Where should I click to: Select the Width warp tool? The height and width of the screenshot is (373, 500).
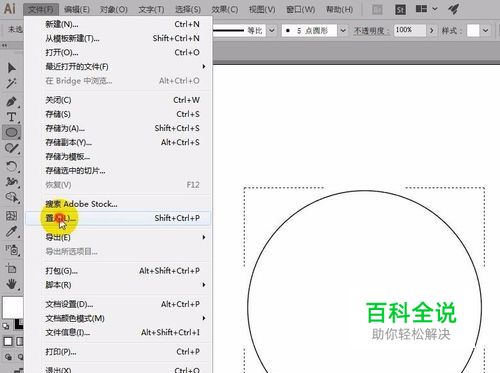11,182
